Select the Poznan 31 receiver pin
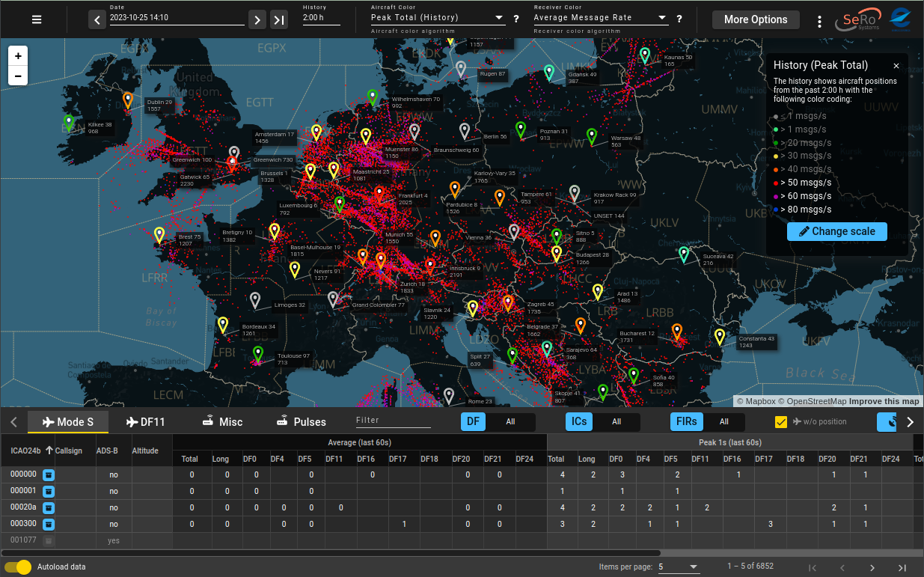The image size is (924, 577). pos(521,129)
